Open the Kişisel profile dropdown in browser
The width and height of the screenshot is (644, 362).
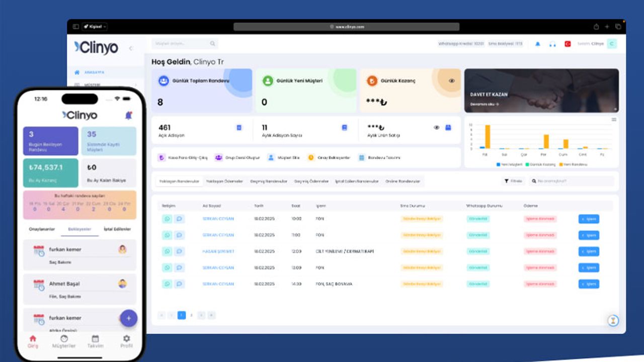[x=95, y=27]
